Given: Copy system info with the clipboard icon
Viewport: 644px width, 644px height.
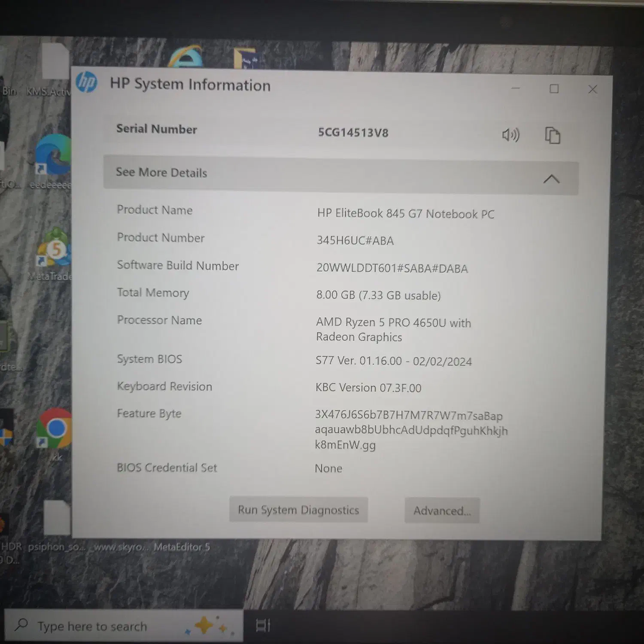Looking at the screenshot, I should [552, 135].
